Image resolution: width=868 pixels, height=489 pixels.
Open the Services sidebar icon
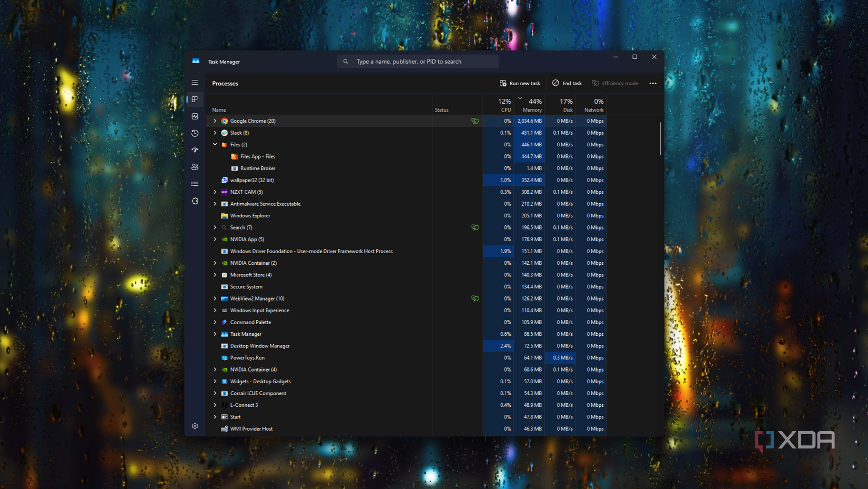click(x=195, y=201)
